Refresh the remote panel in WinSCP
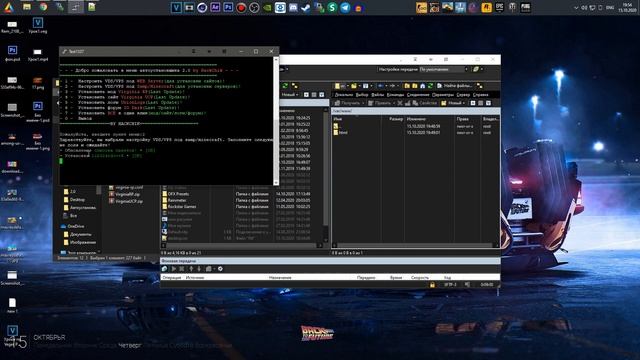This screenshot has height=360, width=640. 430,86
